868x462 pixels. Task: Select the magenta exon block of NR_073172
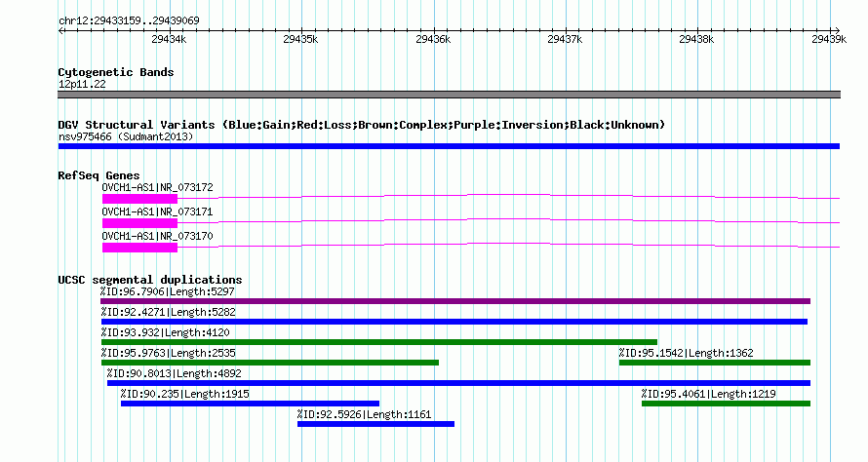tap(139, 199)
